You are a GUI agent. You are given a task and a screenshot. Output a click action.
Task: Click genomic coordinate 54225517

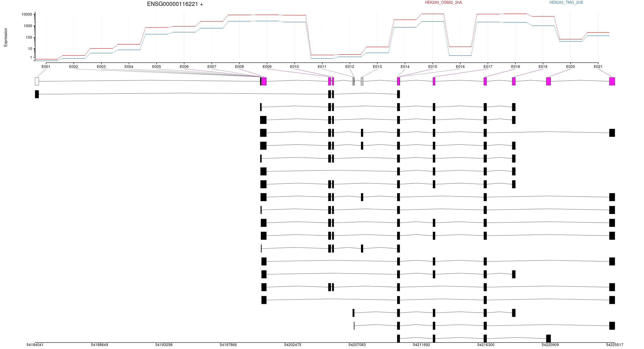[614, 345]
